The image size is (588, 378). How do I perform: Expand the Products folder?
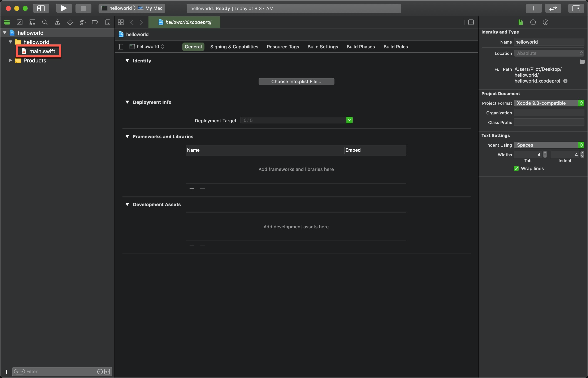[x=10, y=60]
